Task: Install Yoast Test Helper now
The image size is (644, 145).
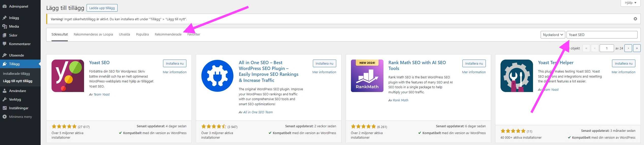Action: 624,63
